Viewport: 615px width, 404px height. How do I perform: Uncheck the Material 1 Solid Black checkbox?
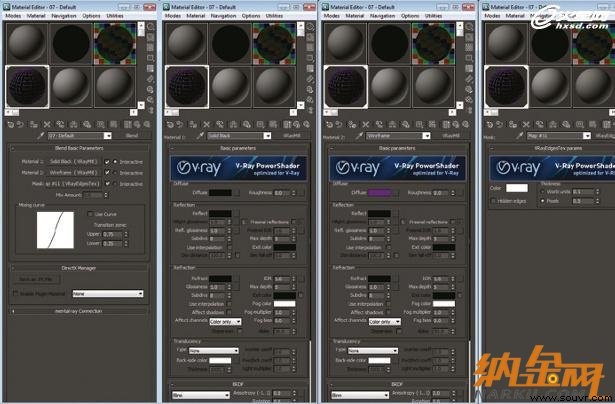pyautogui.click(x=107, y=162)
